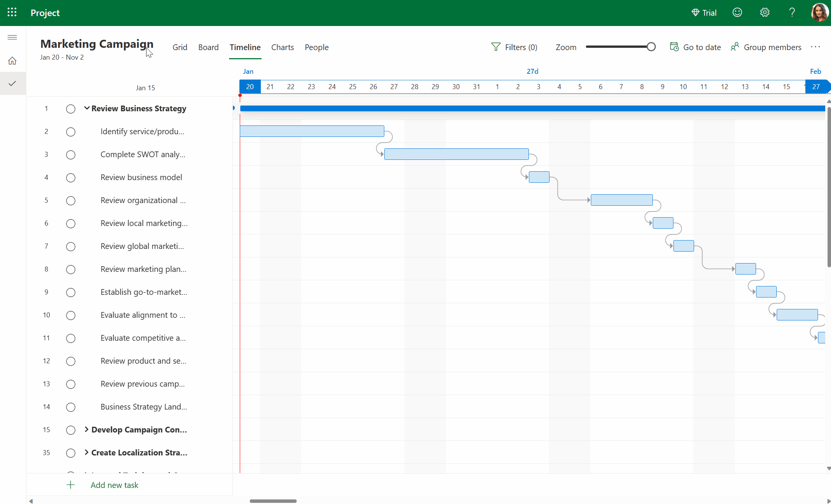The height and width of the screenshot is (504, 831).
Task: Open the more options ellipsis menu
Action: (x=815, y=47)
